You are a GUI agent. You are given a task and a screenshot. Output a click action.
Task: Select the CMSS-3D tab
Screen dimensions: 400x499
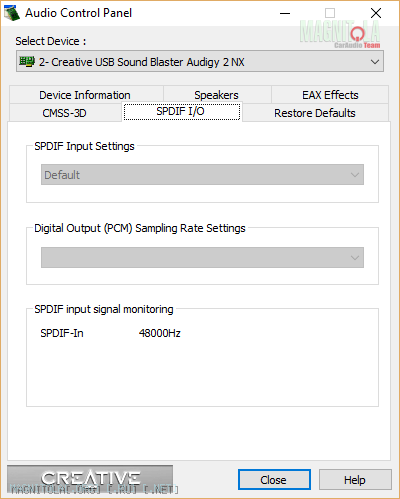[65, 113]
